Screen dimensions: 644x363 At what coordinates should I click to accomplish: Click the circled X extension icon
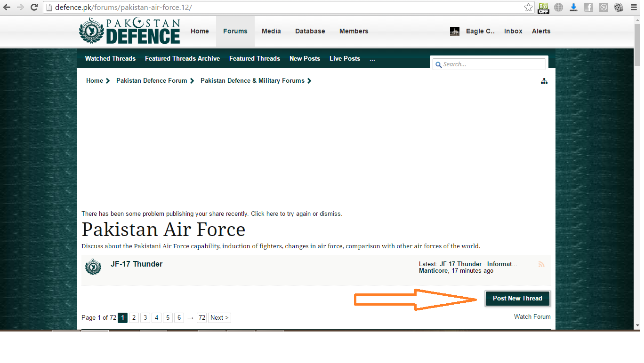(x=604, y=8)
